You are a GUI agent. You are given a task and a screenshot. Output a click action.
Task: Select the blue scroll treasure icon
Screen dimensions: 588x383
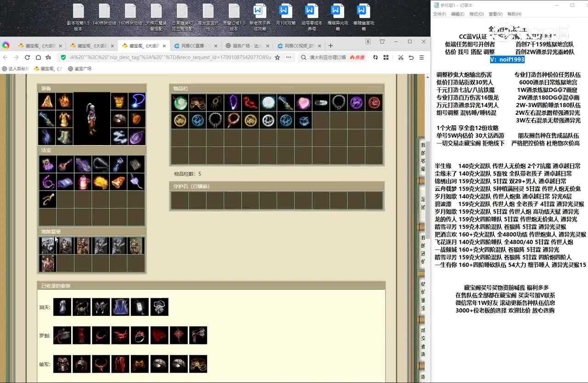(65, 182)
